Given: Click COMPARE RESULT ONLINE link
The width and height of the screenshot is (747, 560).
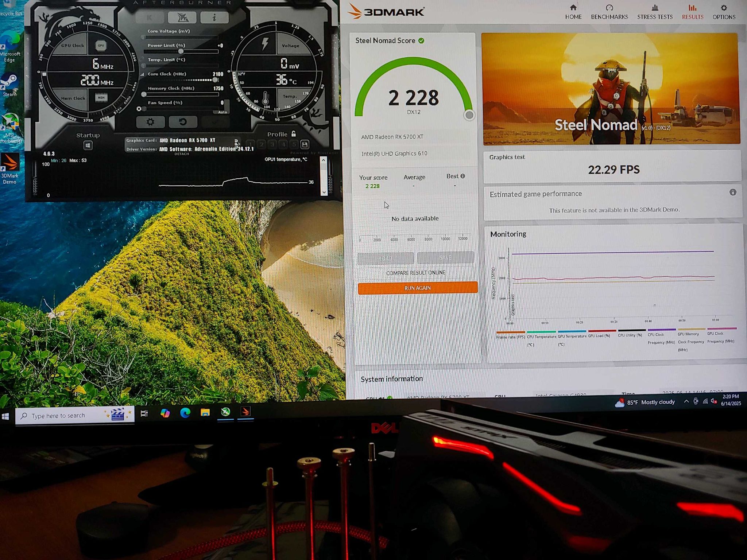Looking at the screenshot, I should pos(415,273).
